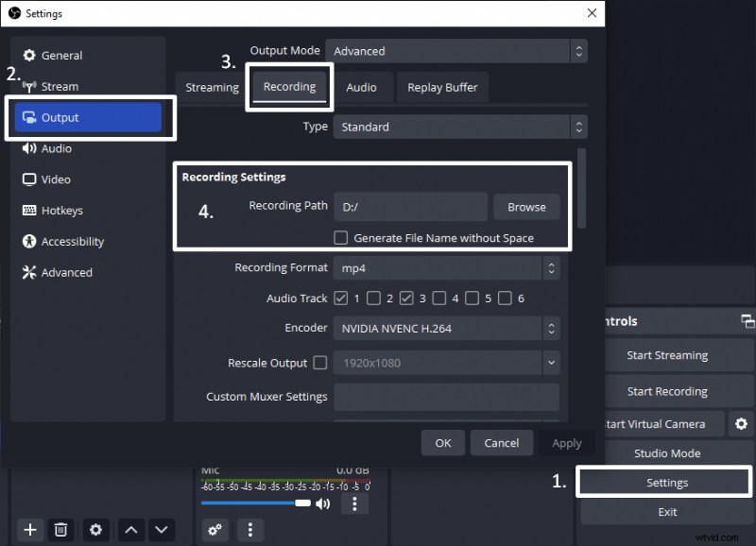The width and height of the screenshot is (756, 546).
Task: Uncheck Audio Track 1
Action: coord(341,298)
